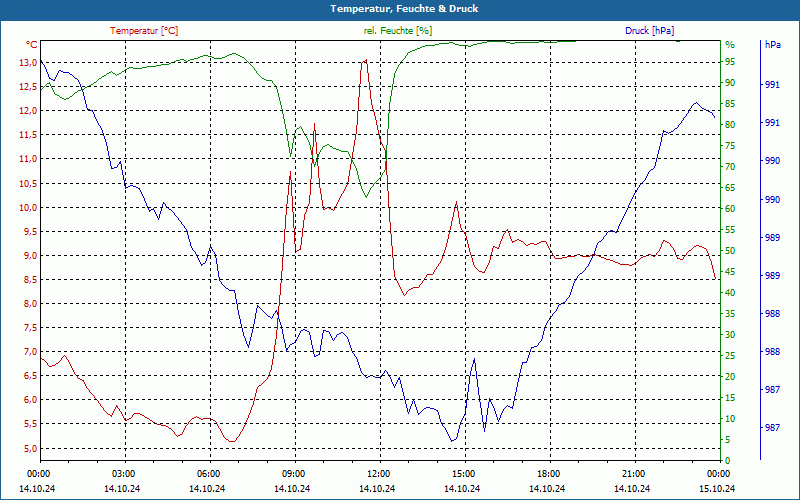Click the 85 humidity axis value
The image size is (800, 500).
click(x=730, y=104)
